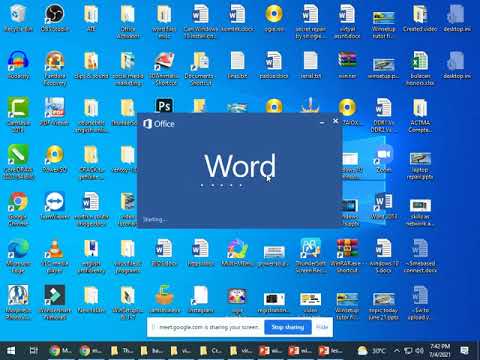Open the weather widget showing 30°C
The height and width of the screenshot is (360, 480).
pyautogui.click(x=372, y=351)
